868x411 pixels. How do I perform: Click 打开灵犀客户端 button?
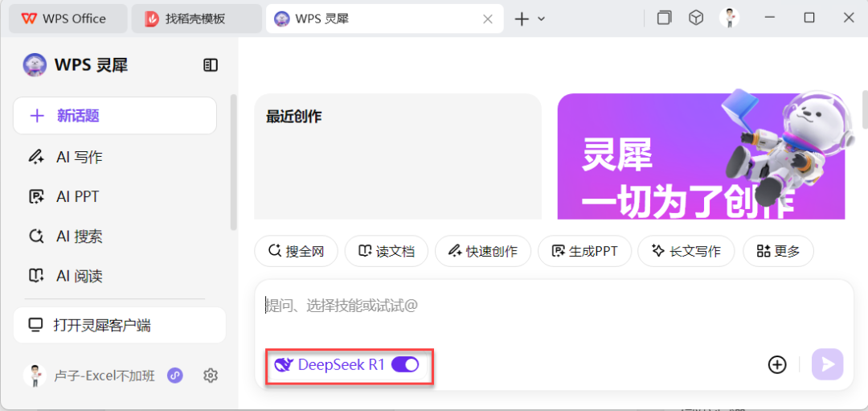point(120,325)
